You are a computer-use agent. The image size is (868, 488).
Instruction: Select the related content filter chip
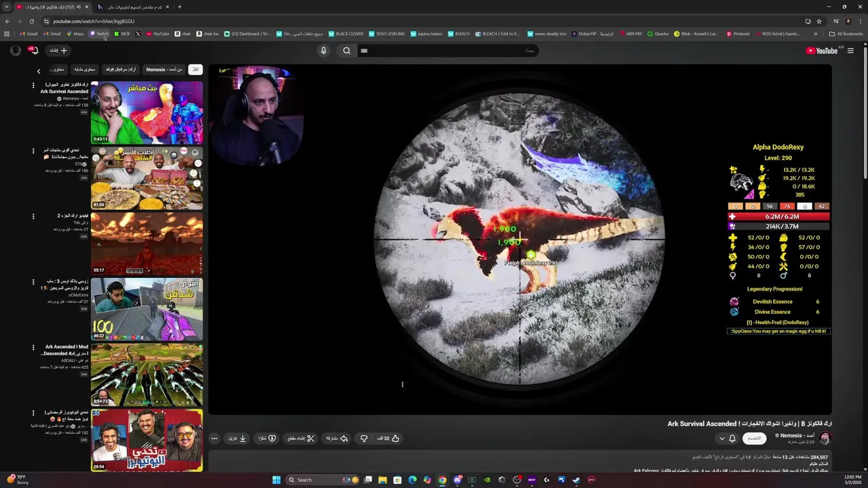click(84, 69)
